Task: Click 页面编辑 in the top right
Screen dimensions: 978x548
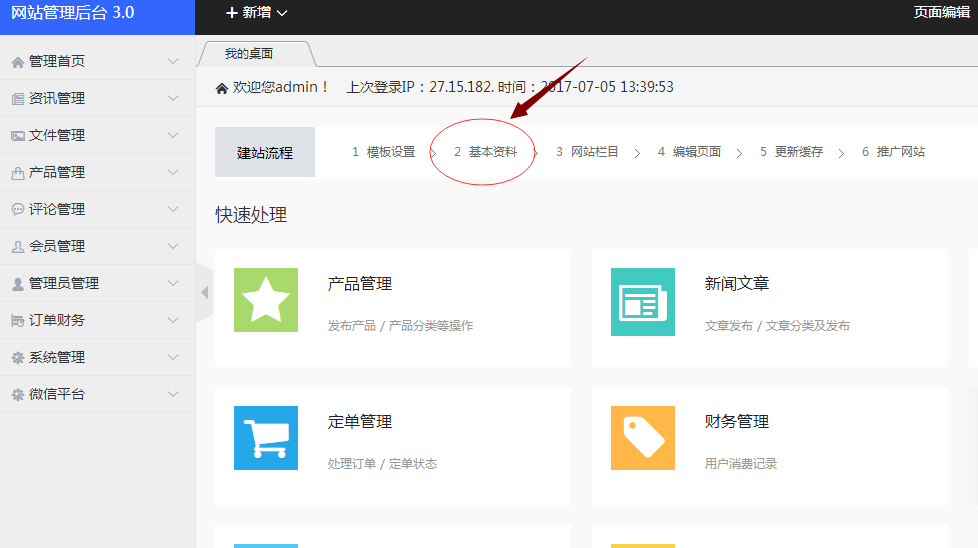Action: coord(941,12)
